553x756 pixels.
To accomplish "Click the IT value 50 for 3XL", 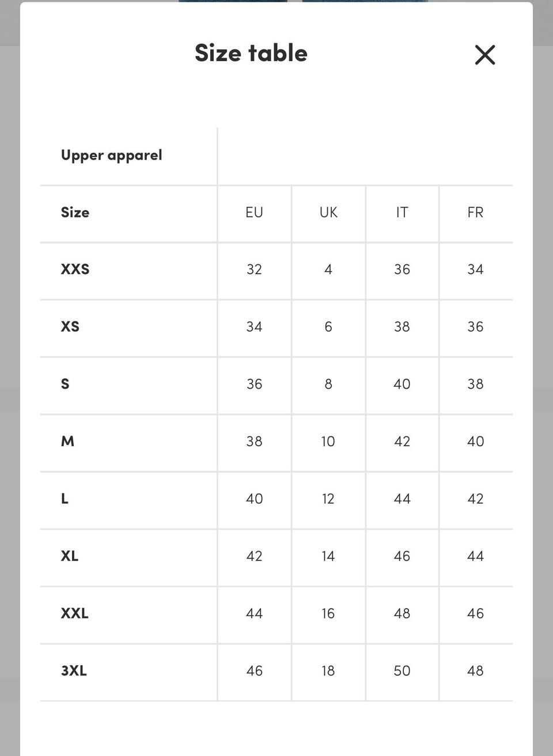I will coord(402,671).
